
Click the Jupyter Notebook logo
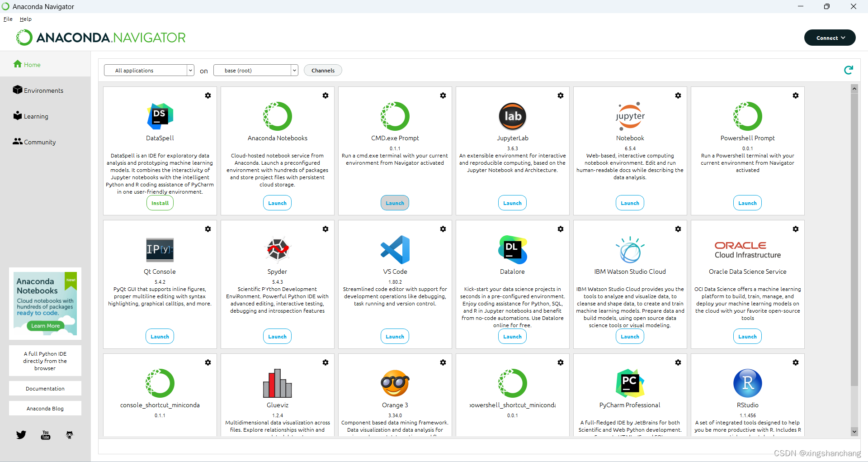click(630, 116)
